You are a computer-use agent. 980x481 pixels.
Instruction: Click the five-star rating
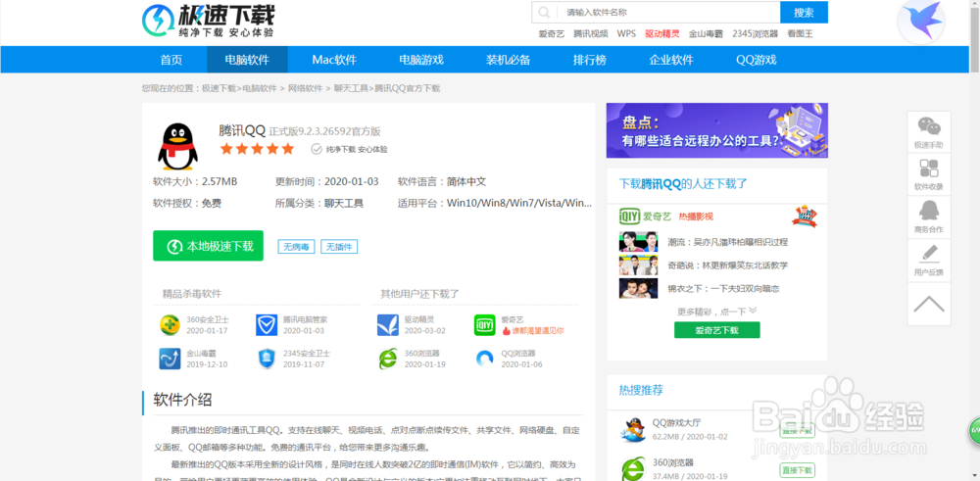tap(257, 149)
